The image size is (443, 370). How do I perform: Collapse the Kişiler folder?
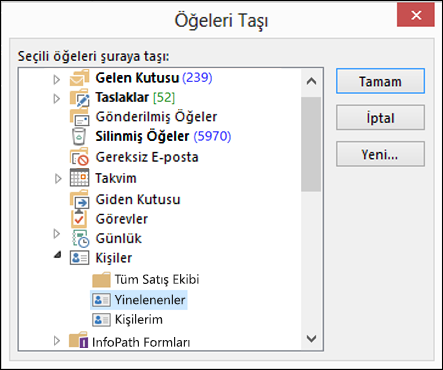pyautogui.click(x=58, y=255)
